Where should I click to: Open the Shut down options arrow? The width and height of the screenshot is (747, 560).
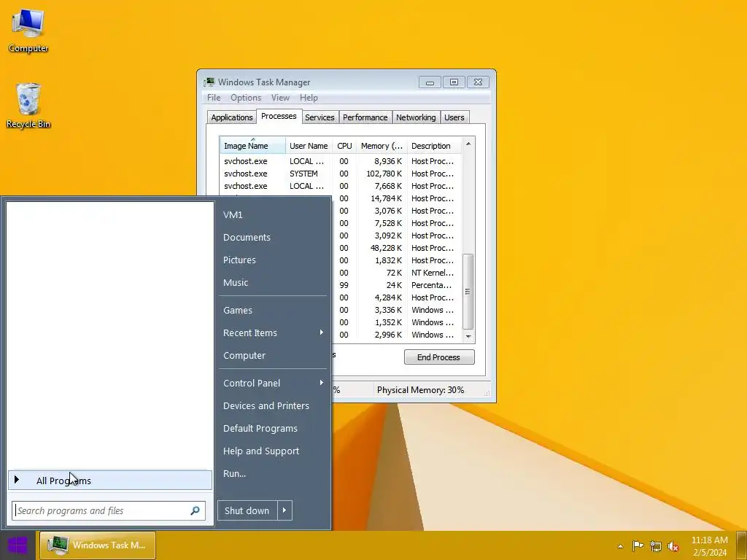pyautogui.click(x=285, y=510)
